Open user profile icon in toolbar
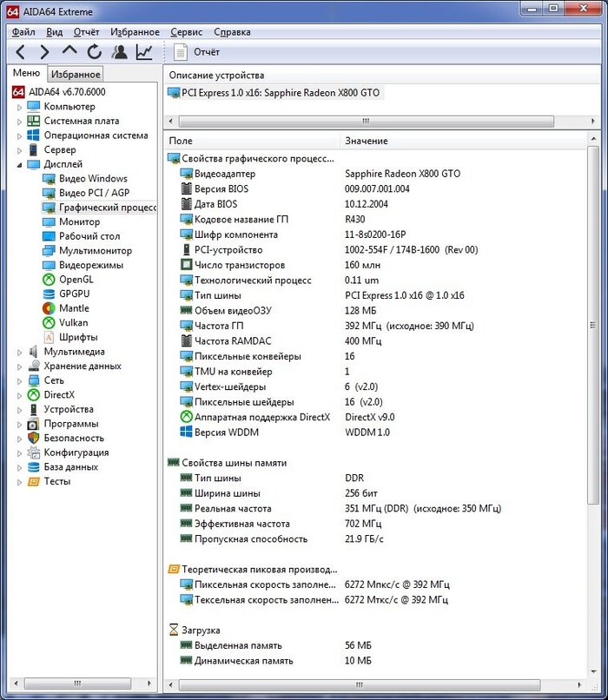Image resolution: width=608 pixels, height=700 pixels. [119, 52]
